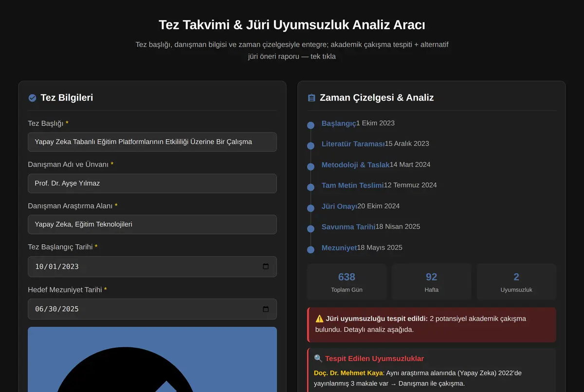
Task: Focus the Tez Başlangıç Tarihi date field
Action: tap(152, 267)
